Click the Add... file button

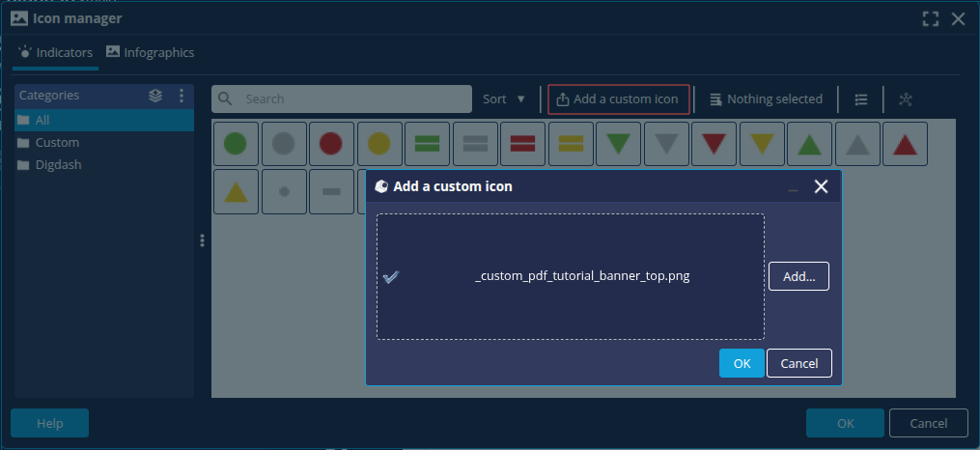coord(798,276)
